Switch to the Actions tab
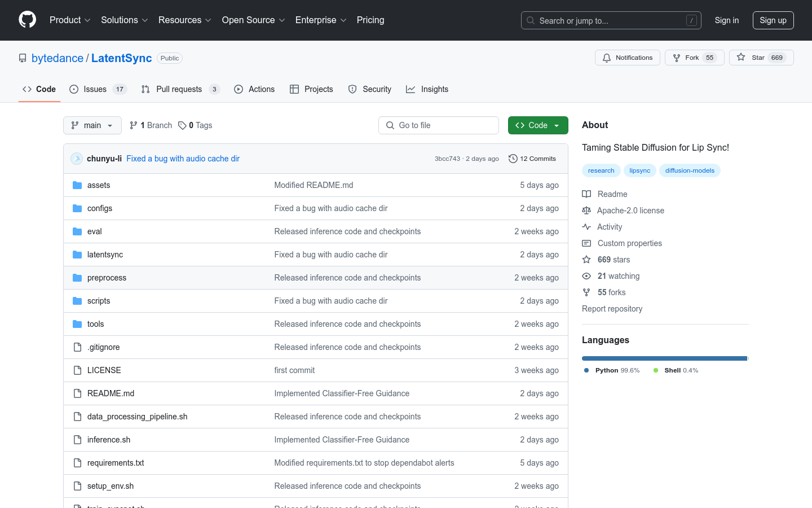 (x=254, y=89)
